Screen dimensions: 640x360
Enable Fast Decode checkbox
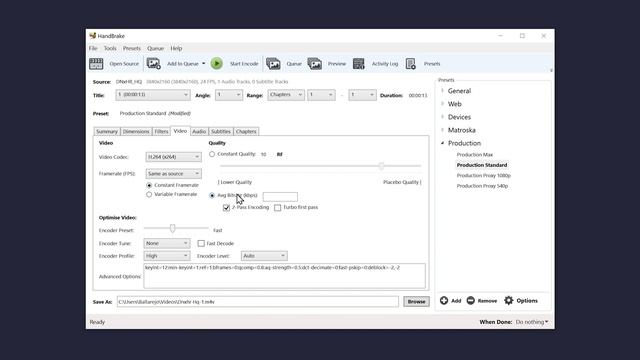pos(201,243)
